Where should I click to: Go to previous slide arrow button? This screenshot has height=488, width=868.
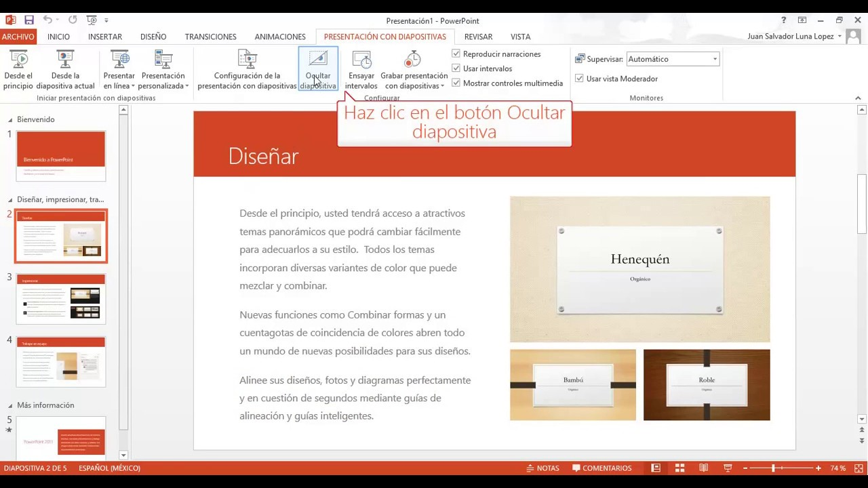tap(862, 429)
